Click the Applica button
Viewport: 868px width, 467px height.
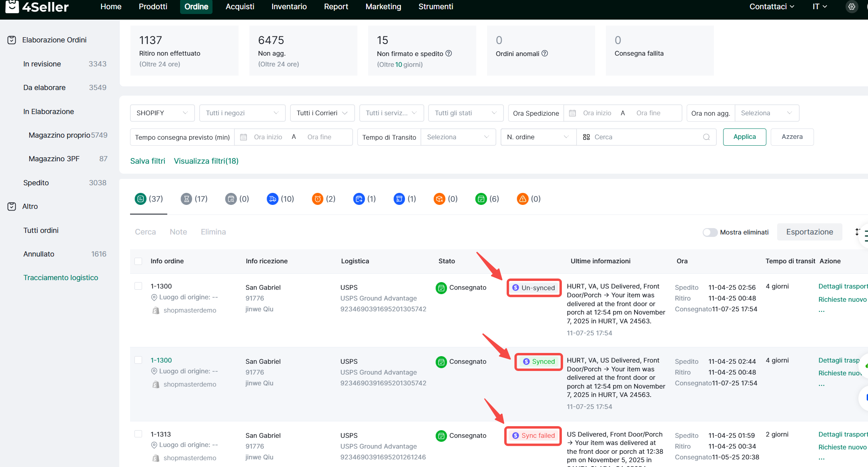[x=744, y=137]
